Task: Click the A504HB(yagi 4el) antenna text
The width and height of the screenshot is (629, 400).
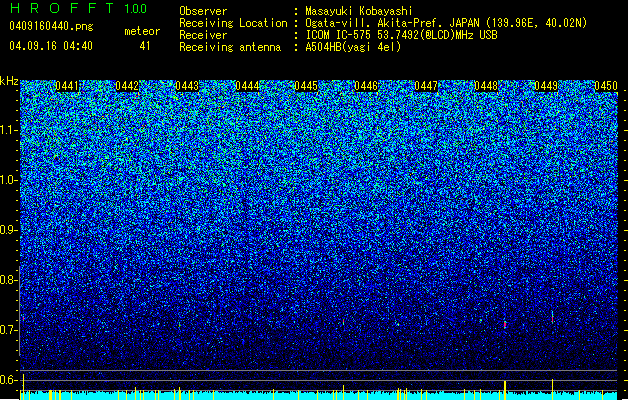Action: click(x=353, y=47)
